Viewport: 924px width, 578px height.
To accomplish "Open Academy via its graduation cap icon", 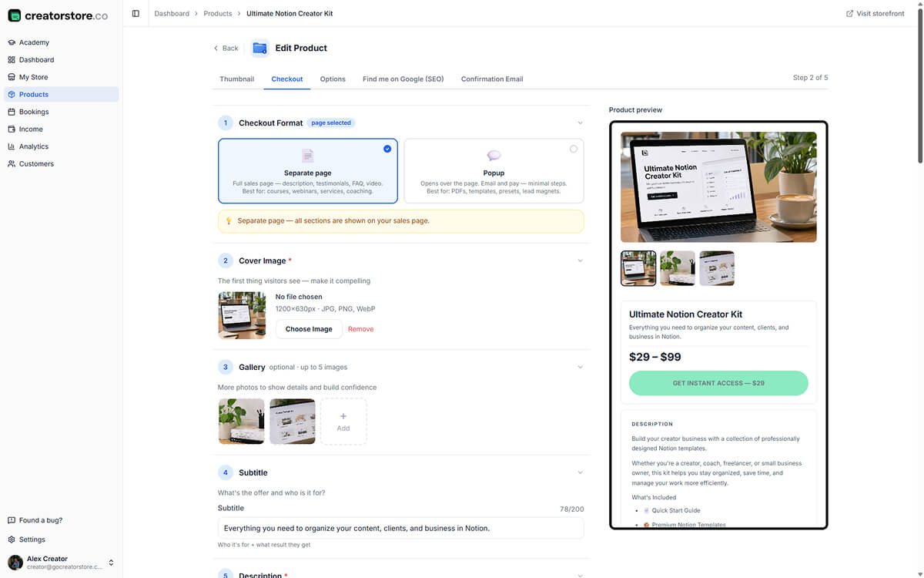I will (x=12, y=42).
